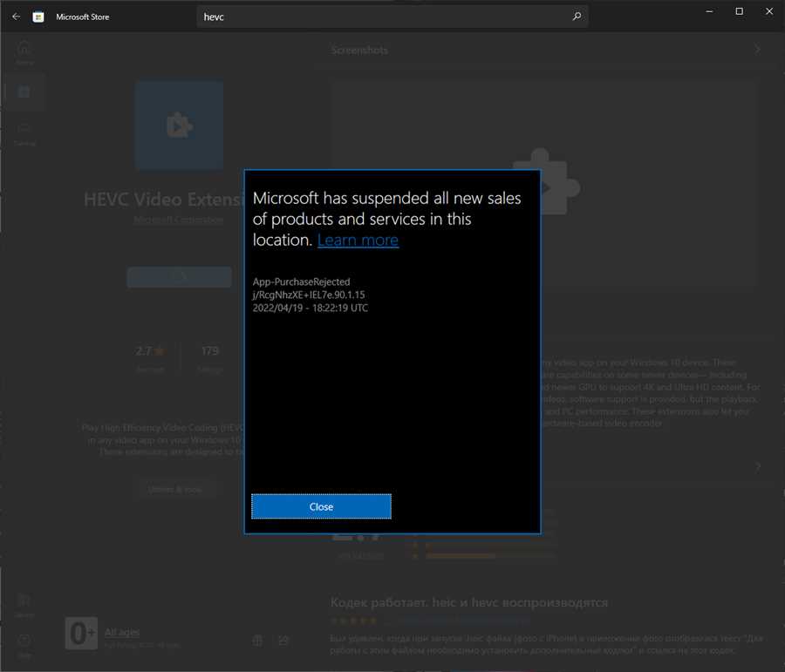Click the 2022/04/19 - 18:22:19 UTC timestamp
Viewport: 785px width, 672px height.
tap(311, 308)
